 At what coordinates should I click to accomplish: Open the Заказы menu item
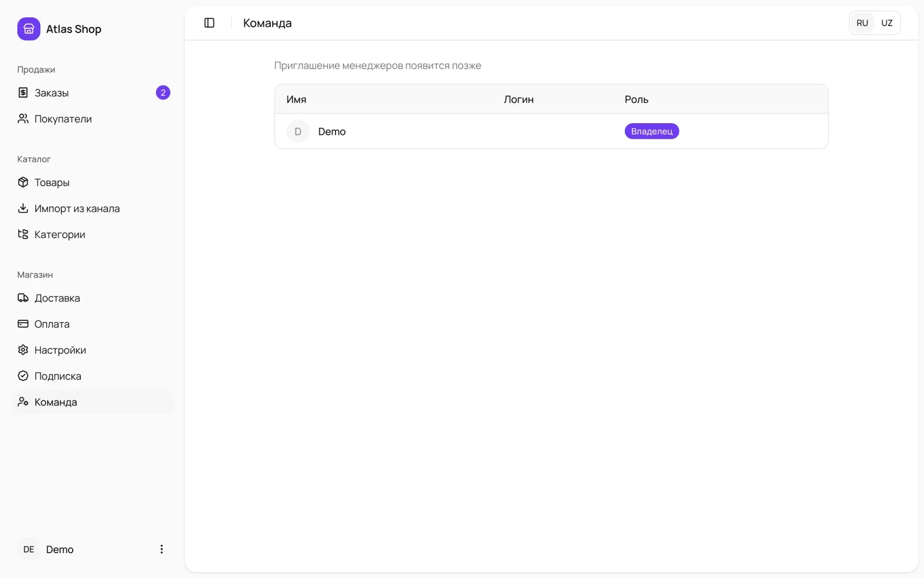tap(92, 92)
